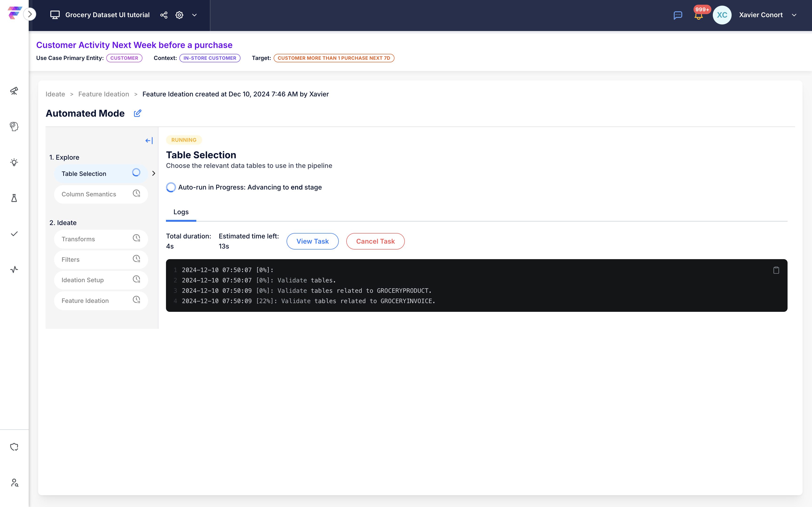Open the share icon in header
This screenshot has height=507, width=812.
(x=164, y=15)
